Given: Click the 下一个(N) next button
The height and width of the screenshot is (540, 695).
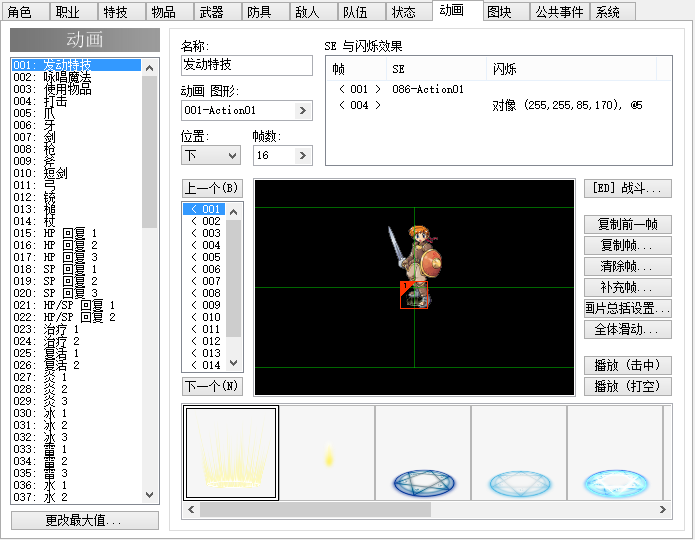Looking at the screenshot, I should pyautogui.click(x=212, y=386).
